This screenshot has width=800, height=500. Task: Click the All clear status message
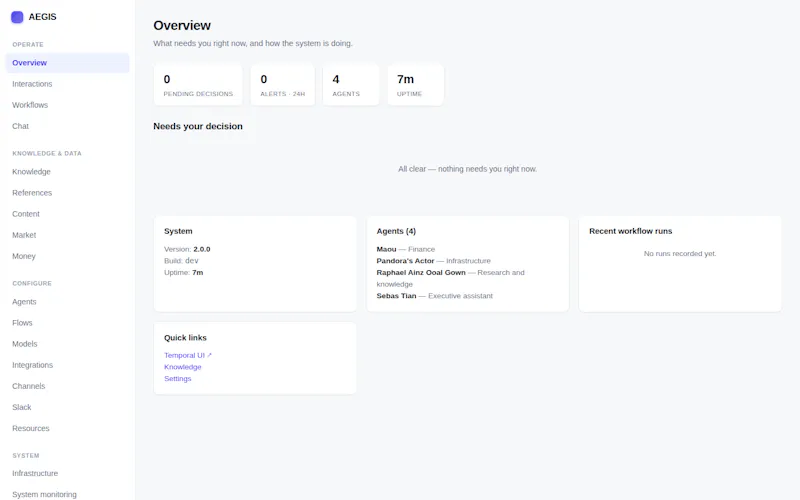point(467,169)
